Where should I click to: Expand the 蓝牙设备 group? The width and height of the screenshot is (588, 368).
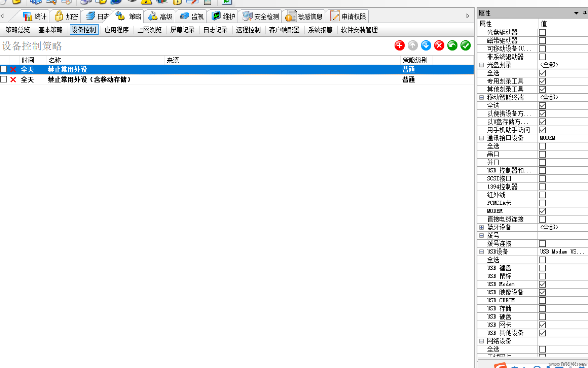click(482, 227)
